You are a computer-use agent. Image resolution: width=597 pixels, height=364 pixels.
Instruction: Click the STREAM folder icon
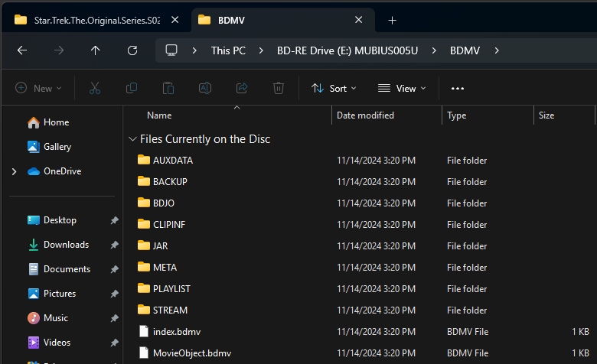tap(144, 310)
